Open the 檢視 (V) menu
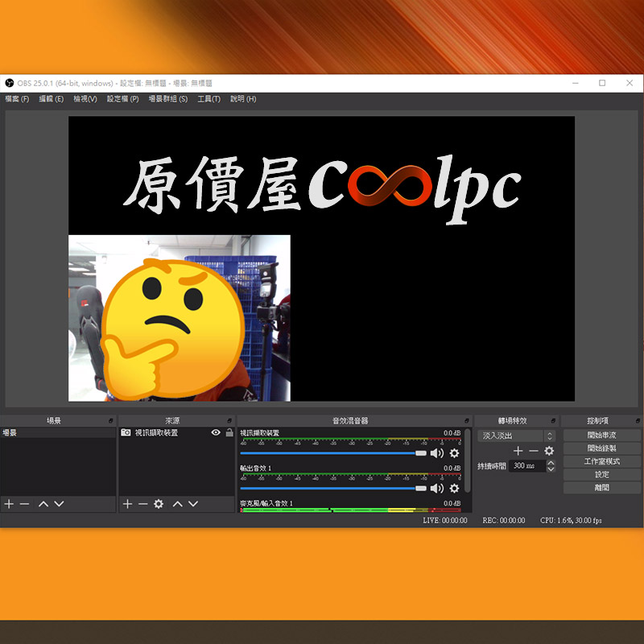 85,99
